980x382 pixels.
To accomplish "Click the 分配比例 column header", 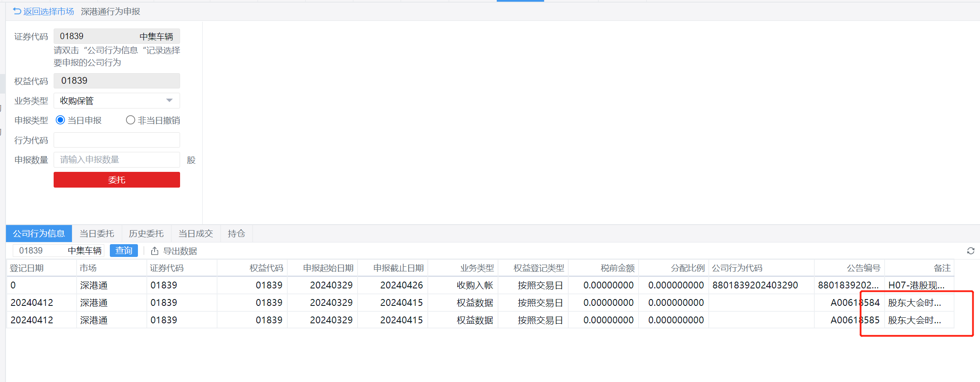I will pos(674,268).
